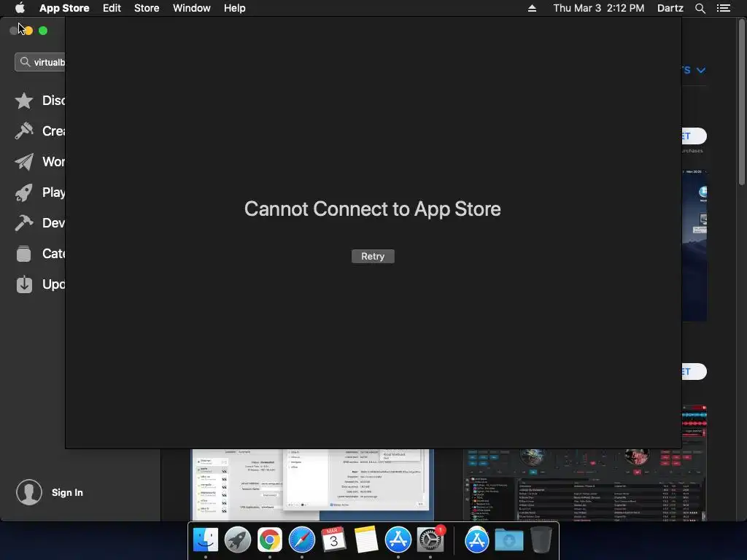747x560 pixels.
Task: Click the yellow minimize window button
Action: point(28,31)
